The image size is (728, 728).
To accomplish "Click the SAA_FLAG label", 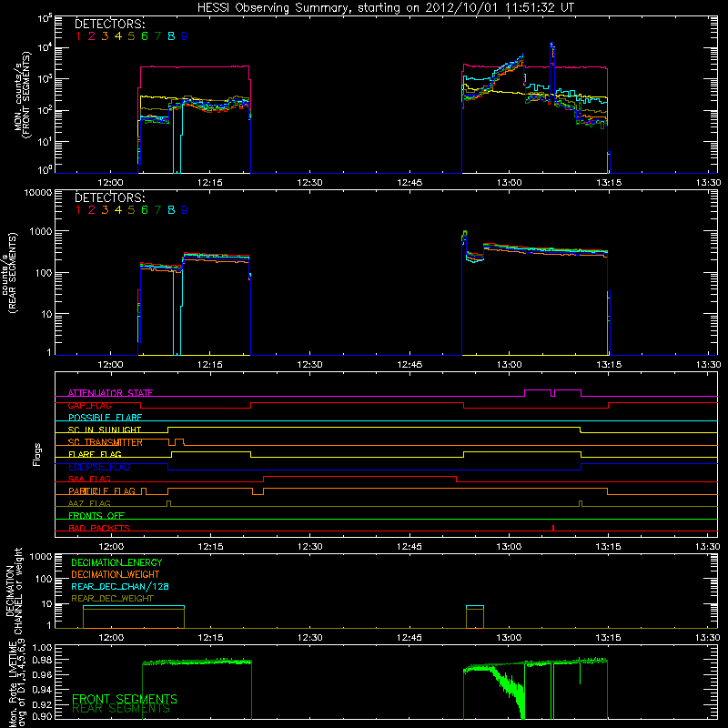I will tap(89, 480).
